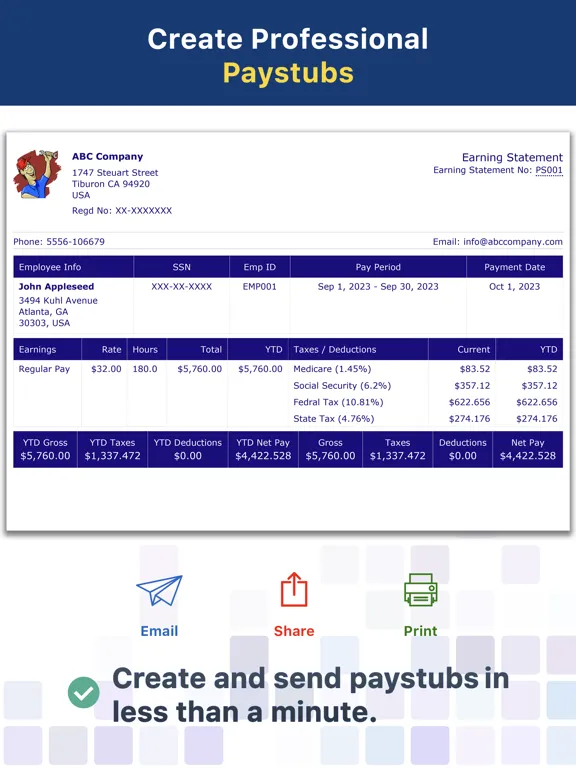Click the Net Pay $4,422.528 summary cell
This screenshot has height=768, width=576.
pos(528,449)
